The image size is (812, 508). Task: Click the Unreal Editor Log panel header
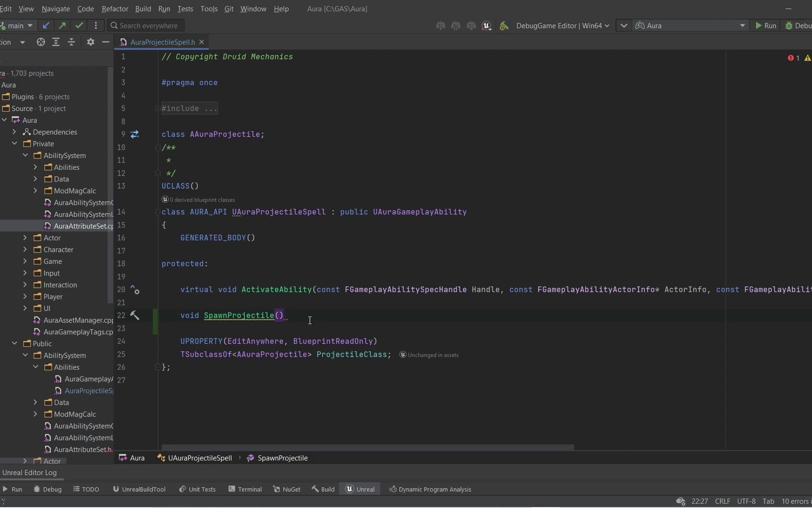point(29,473)
